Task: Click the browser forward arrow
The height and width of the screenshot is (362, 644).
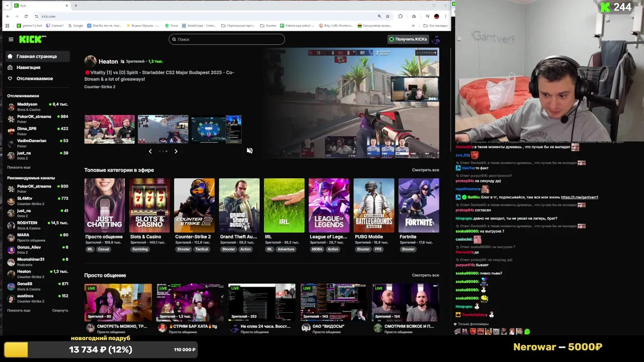Action: pyautogui.click(x=17, y=16)
